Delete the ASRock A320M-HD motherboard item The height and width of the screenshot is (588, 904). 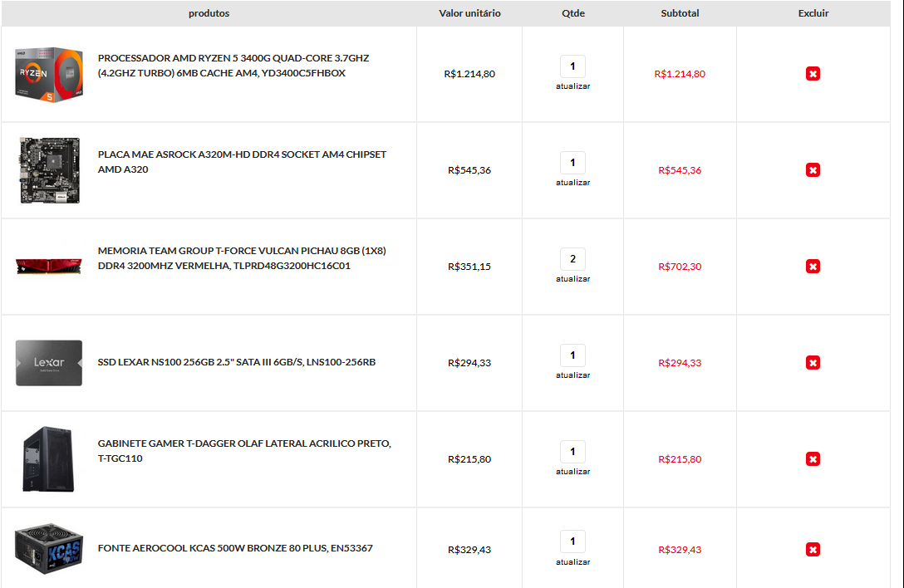[x=813, y=170]
